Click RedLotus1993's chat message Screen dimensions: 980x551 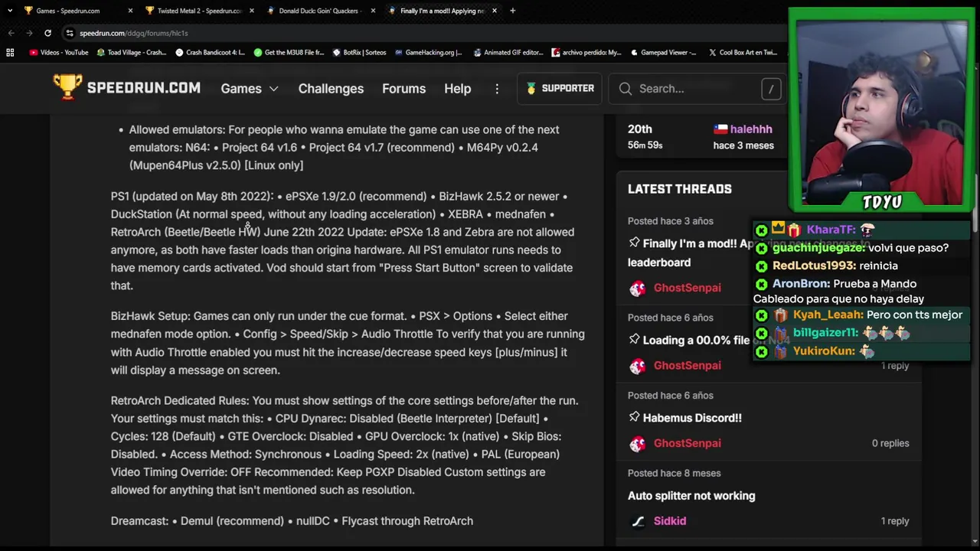(835, 266)
